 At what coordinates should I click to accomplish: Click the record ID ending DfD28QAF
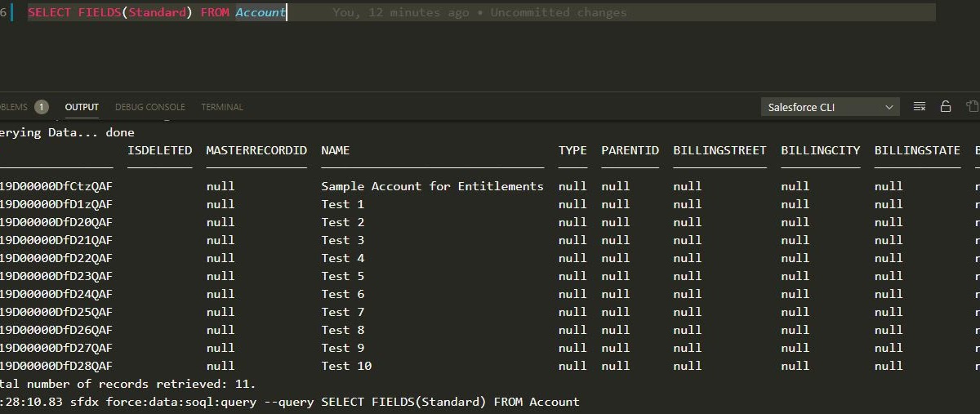pyautogui.click(x=56, y=366)
